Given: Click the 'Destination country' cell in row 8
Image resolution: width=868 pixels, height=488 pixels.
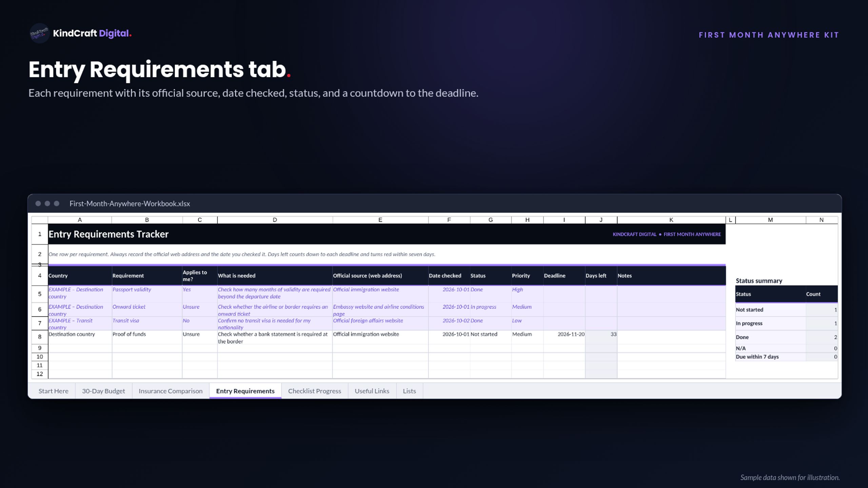Looking at the screenshot, I should [x=80, y=337].
